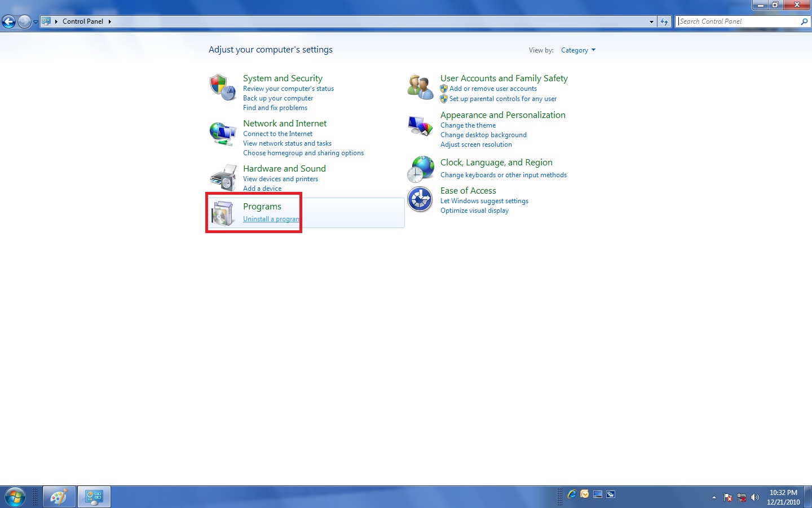Open Ease of Access circular icon
812x508 pixels.
pos(420,199)
